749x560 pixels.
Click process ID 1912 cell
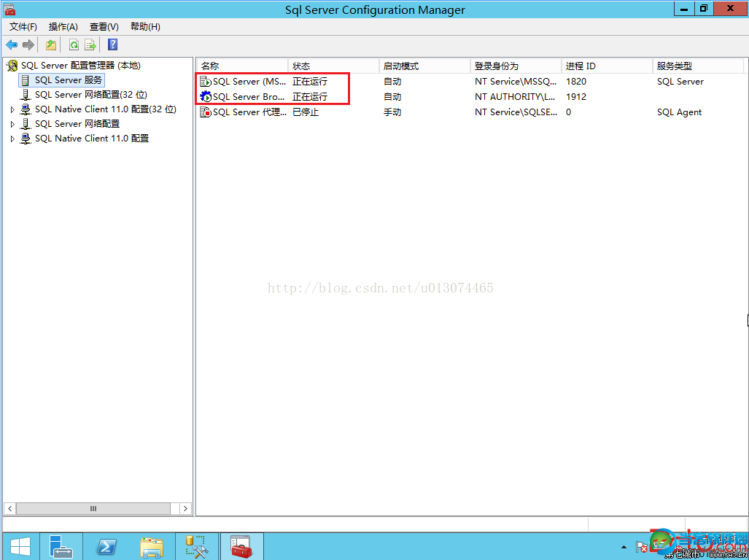pyautogui.click(x=576, y=97)
